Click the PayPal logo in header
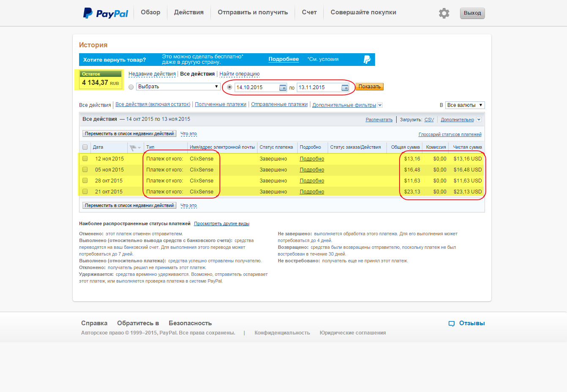567x392 pixels. (x=106, y=13)
